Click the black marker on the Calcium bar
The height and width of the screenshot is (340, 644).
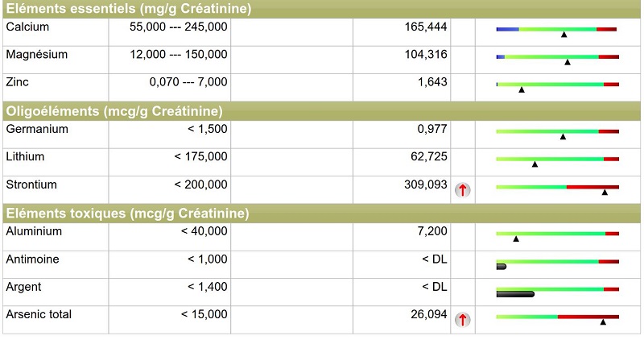[x=563, y=35]
